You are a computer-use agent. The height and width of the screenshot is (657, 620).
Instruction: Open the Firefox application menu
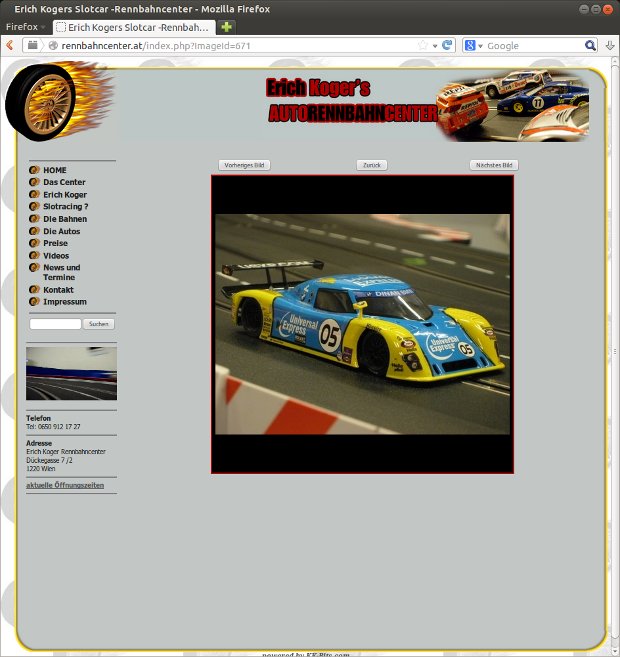point(25,27)
